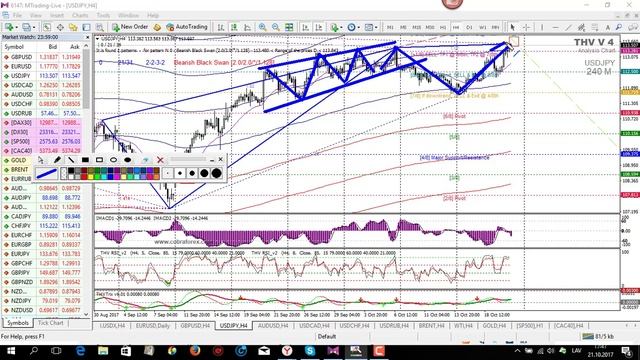The image size is (640, 360).
Task: Select the EURJPY row in Market Watch
Action: tap(42, 254)
